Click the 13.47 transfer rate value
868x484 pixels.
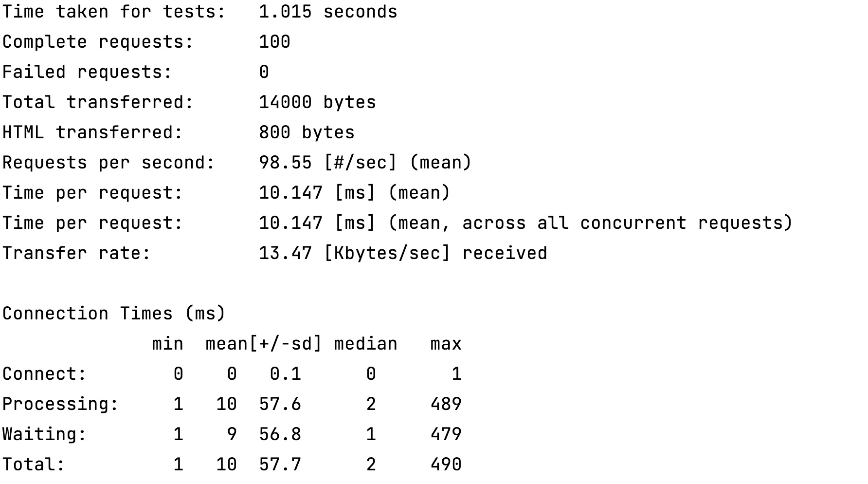[285, 253]
